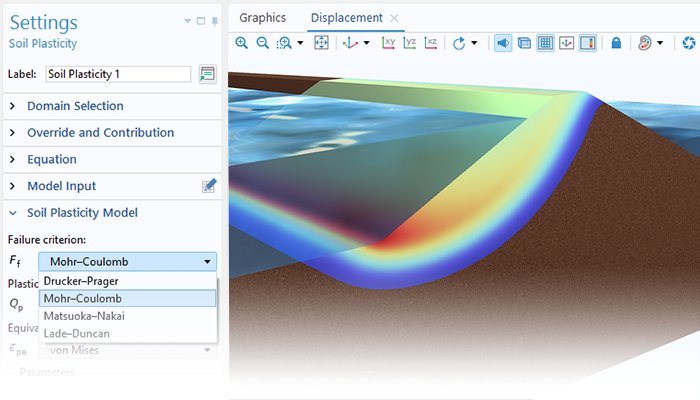700x400 pixels.
Task: Select the Displacement tab
Action: click(347, 18)
